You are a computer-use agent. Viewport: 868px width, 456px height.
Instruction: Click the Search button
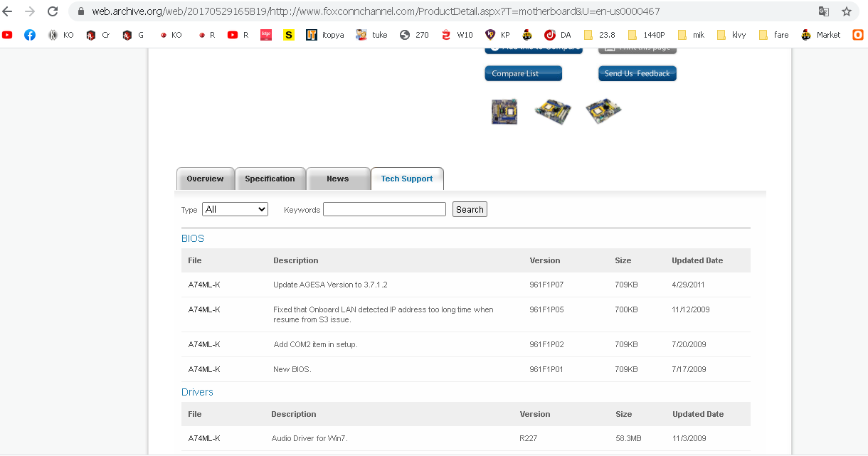pyautogui.click(x=470, y=209)
